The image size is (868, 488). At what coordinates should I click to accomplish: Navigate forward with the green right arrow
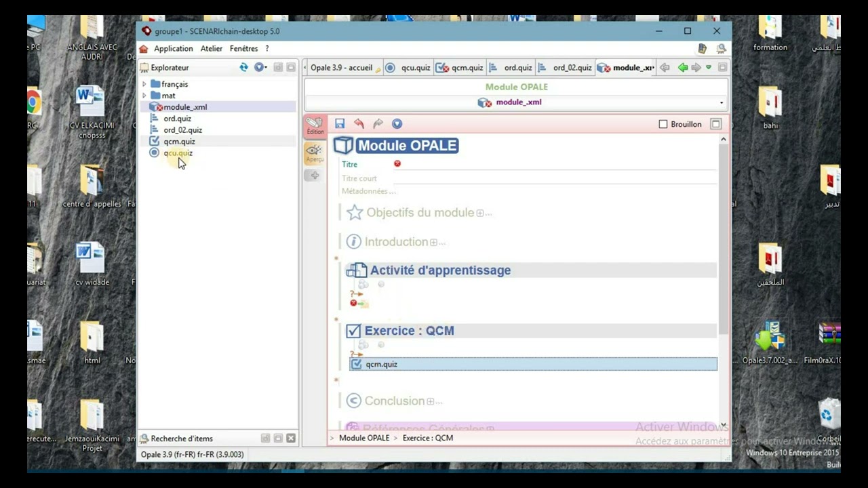696,67
